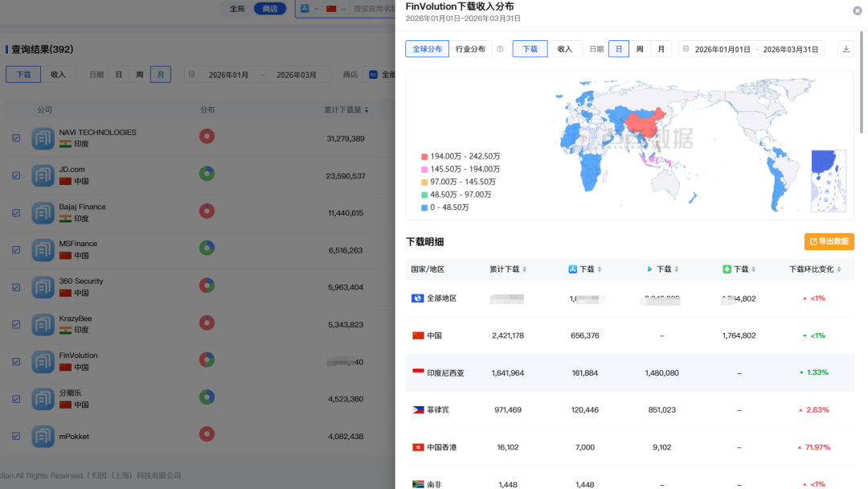
Task: Toggle JD.com row checkbox
Action: (x=16, y=175)
